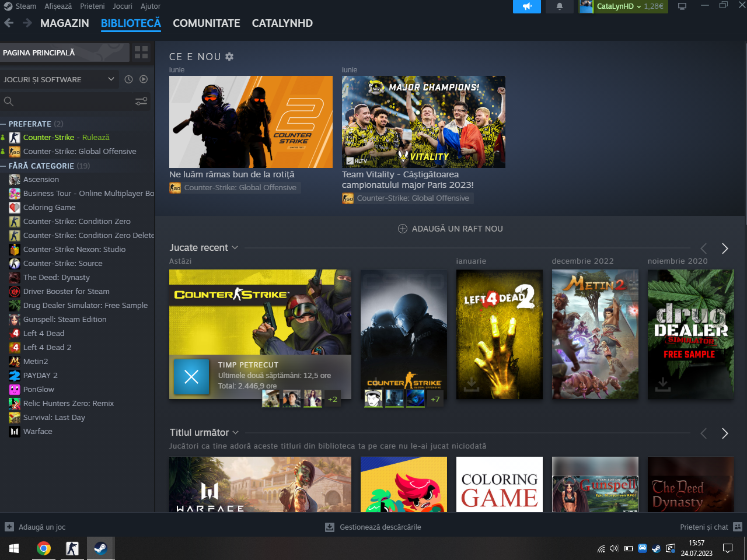
Task: Click Adaugă un raft nou
Action: point(451,229)
